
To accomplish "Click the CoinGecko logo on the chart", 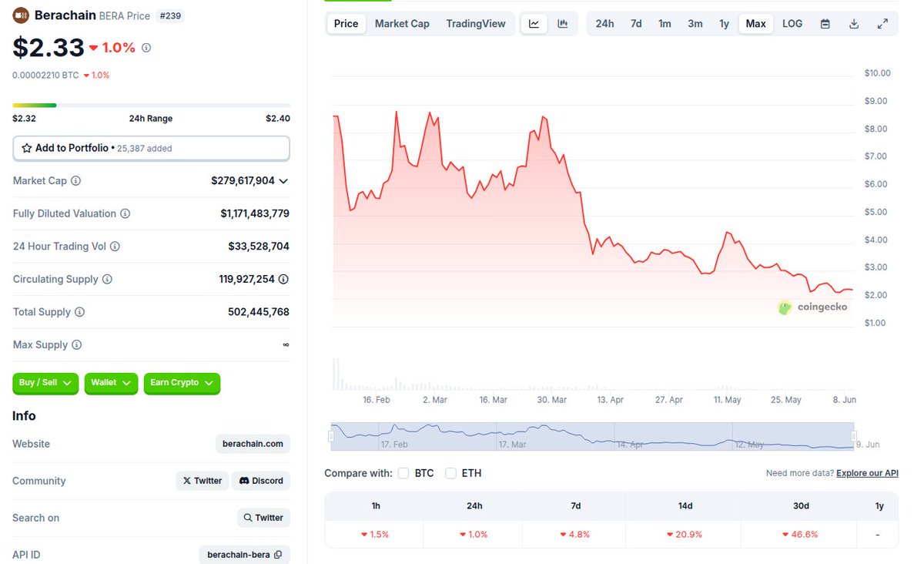I will click(x=813, y=307).
